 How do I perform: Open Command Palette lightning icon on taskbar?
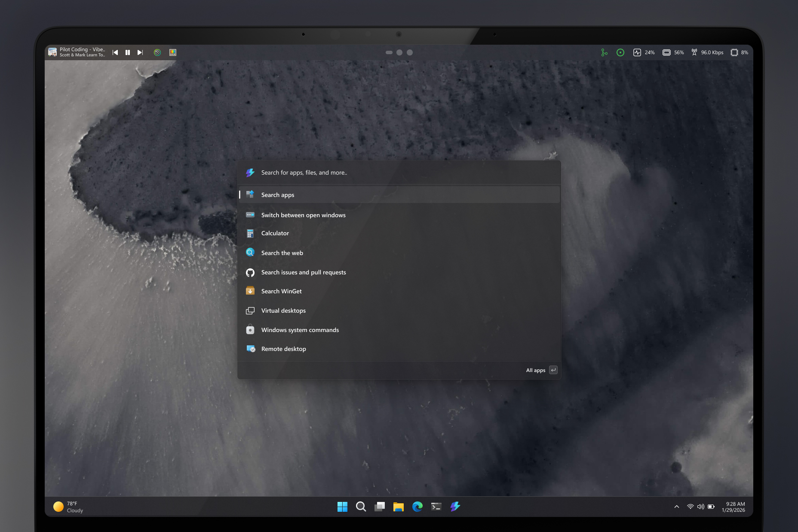(455, 507)
